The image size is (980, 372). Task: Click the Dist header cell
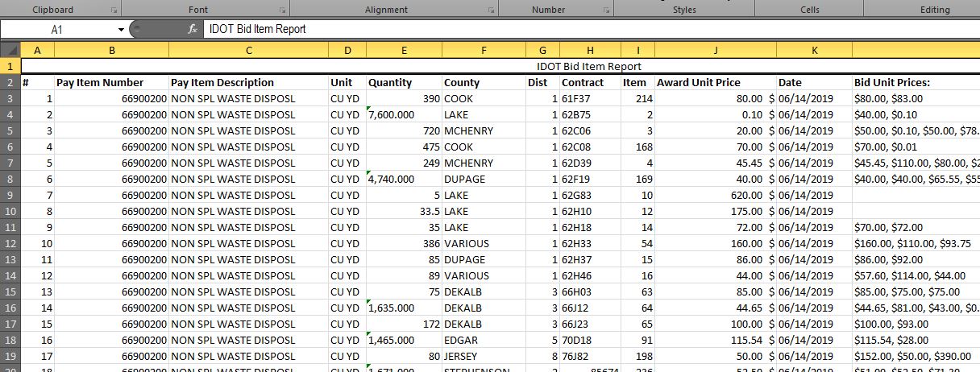pos(542,82)
